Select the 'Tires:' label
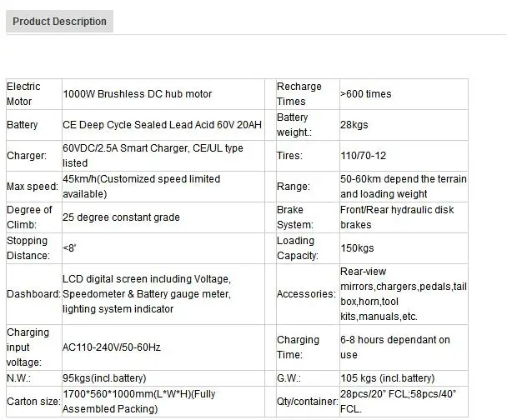This screenshot has height=420, width=517. pos(289,156)
